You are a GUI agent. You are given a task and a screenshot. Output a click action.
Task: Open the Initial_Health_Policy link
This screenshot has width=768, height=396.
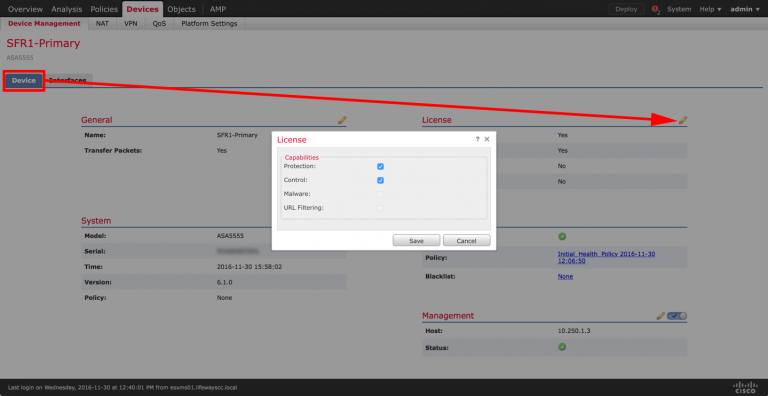(606, 257)
